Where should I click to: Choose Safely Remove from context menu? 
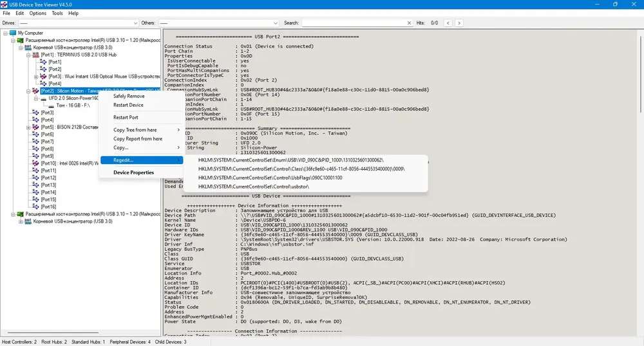click(141, 96)
